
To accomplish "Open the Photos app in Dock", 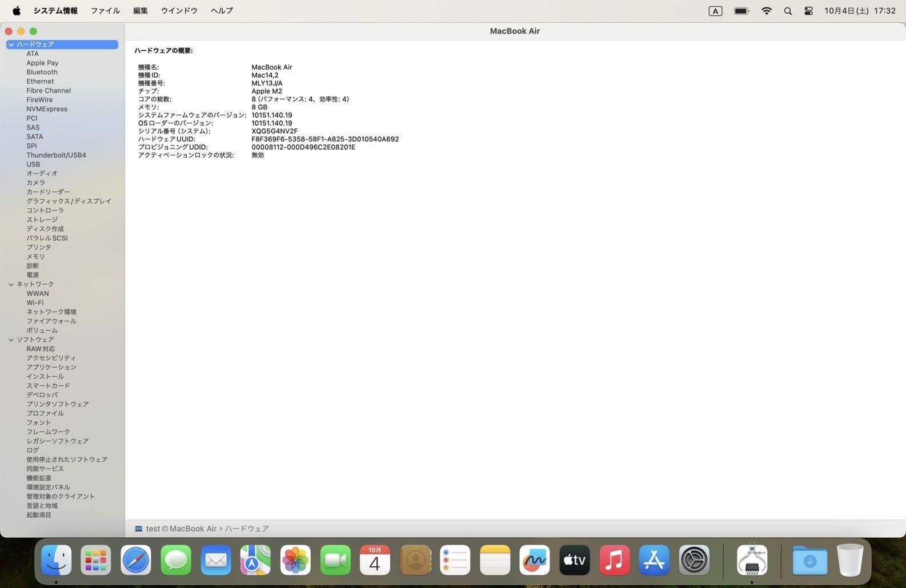I will click(295, 561).
